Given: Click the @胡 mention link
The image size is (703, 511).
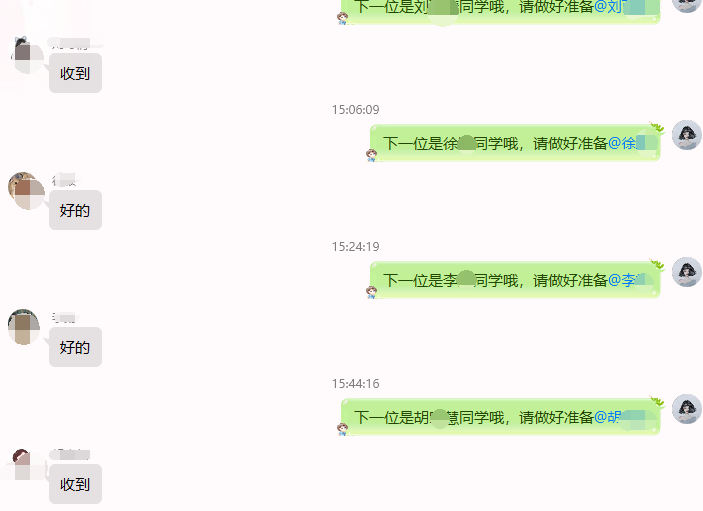Looking at the screenshot, I should [625, 417].
